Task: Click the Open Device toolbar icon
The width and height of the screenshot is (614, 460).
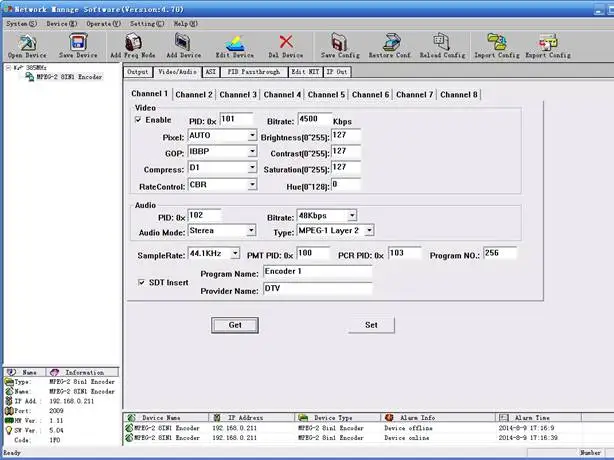Action: click(x=27, y=42)
